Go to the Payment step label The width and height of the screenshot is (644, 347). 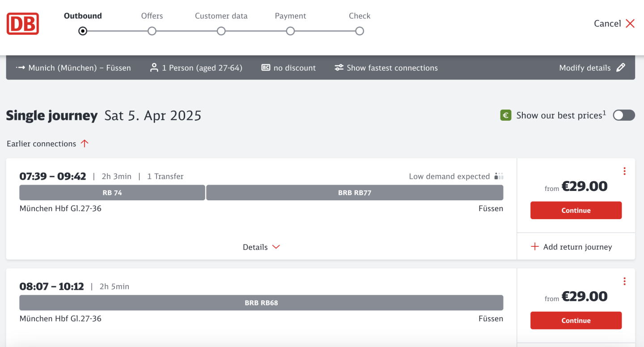pos(291,16)
